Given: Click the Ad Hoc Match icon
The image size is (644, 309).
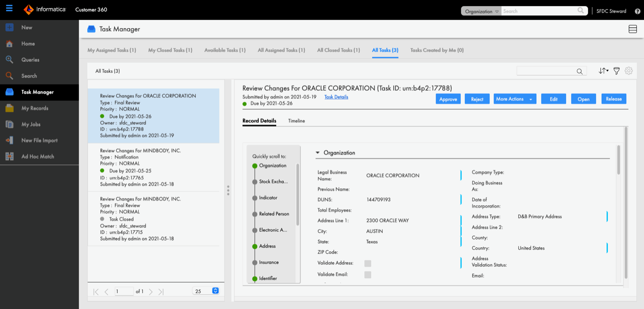Looking at the screenshot, I should tap(9, 156).
